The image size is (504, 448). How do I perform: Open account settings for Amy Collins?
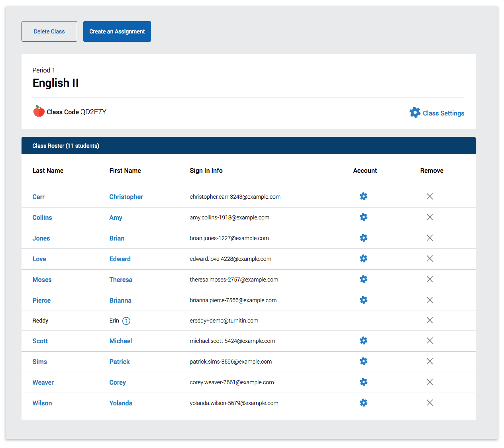tap(363, 217)
